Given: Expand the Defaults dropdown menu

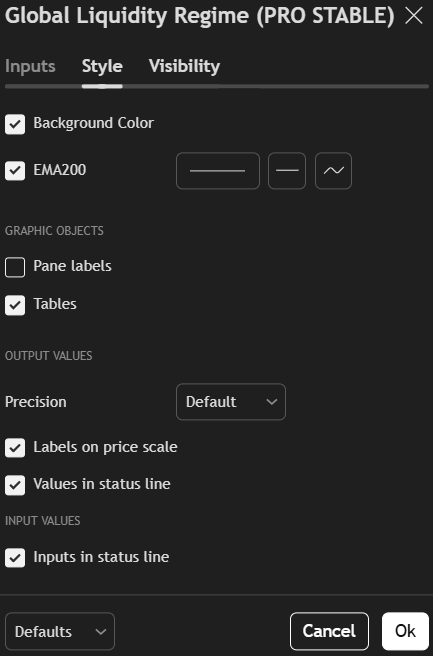Looking at the screenshot, I should [x=60, y=631].
